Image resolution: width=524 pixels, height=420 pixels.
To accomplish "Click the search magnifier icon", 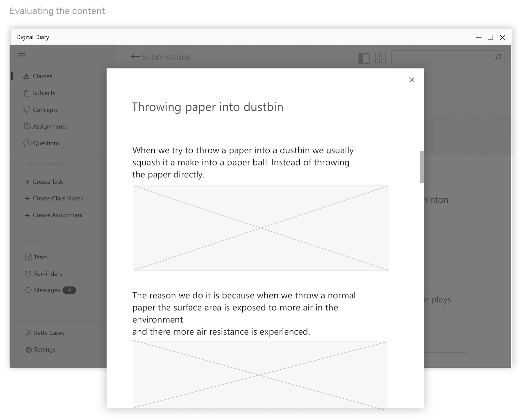I will pyautogui.click(x=497, y=58).
